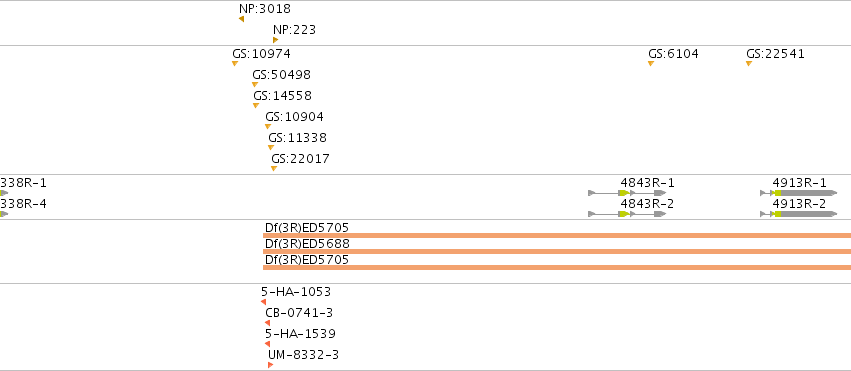Click the GS:11338 triangle marker
The image size is (851, 371).
tap(271, 148)
